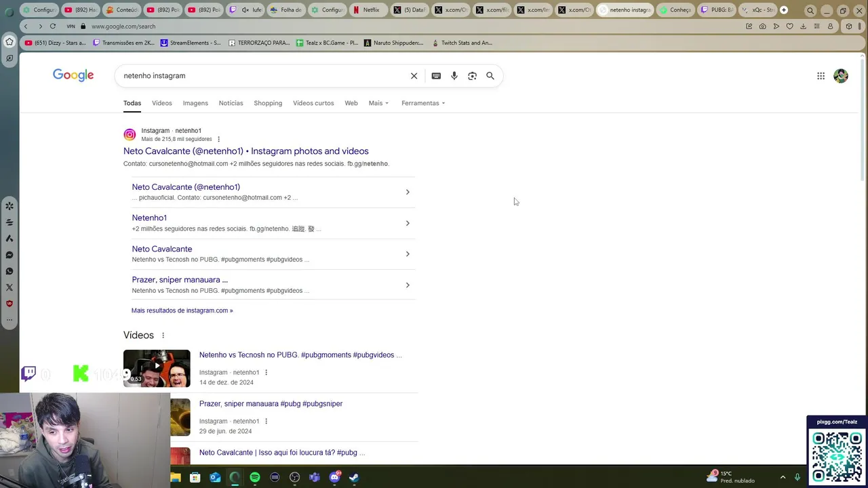The width and height of the screenshot is (868, 488).
Task: Open Steam from the taskbar
Action: pos(354,477)
